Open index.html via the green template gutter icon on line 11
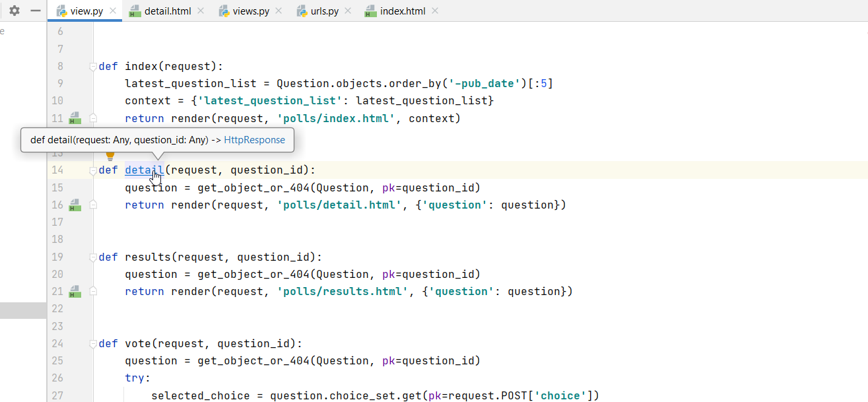The image size is (868, 402). [x=75, y=117]
